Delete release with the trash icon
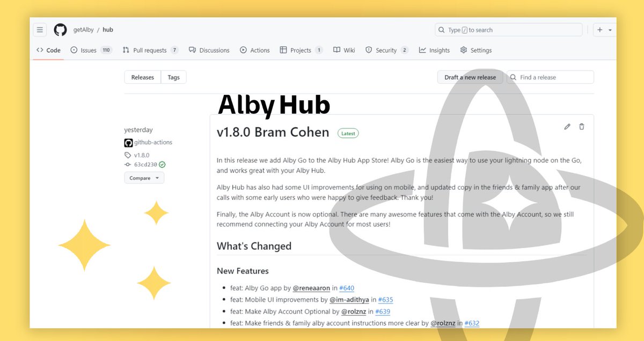The height and width of the screenshot is (341, 644). [582, 127]
